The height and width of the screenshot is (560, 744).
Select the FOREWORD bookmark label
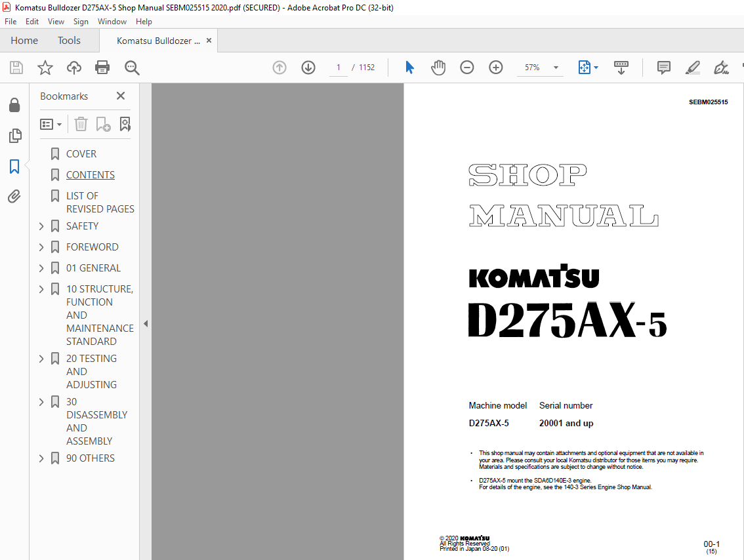click(x=93, y=247)
